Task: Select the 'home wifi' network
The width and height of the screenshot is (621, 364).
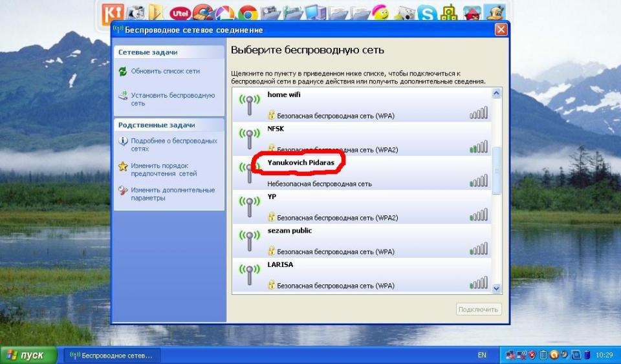Action: click(361, 105)
